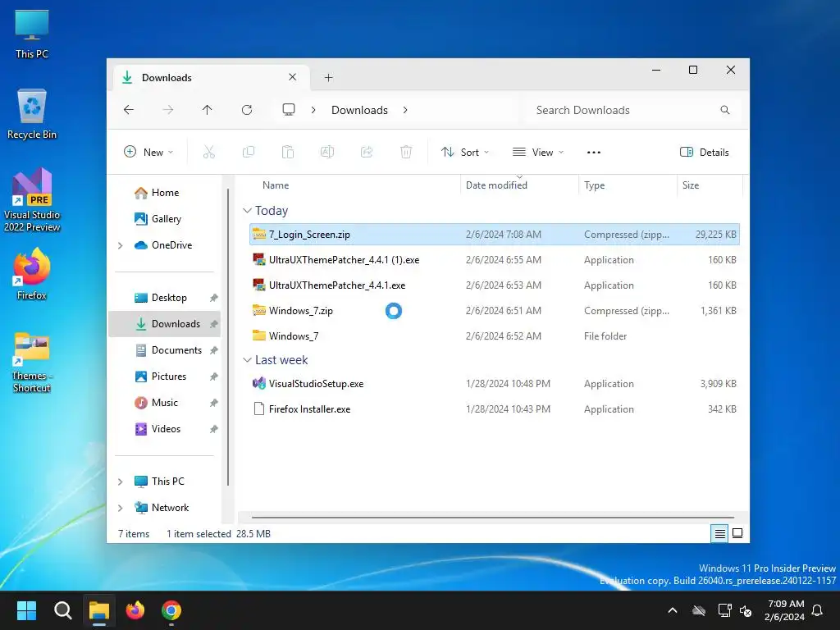840x630 pixels.
Task: Open Windows Start menu
Action: coord(26,610)
